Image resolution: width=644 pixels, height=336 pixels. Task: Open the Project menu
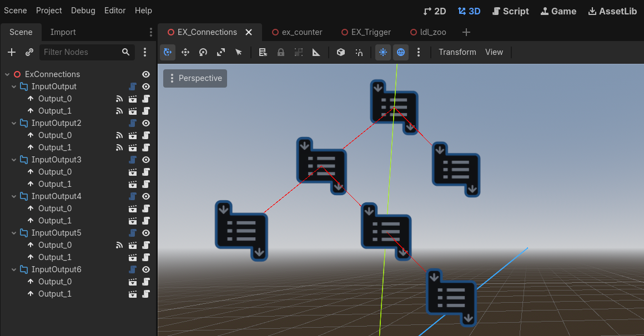coord(49,11)
